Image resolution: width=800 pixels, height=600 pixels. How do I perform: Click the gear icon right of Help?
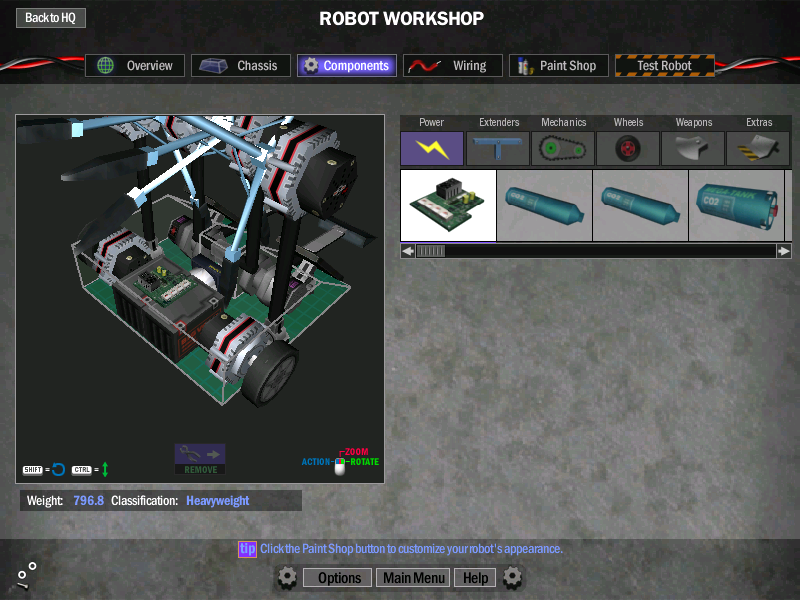tap(513, 577)
